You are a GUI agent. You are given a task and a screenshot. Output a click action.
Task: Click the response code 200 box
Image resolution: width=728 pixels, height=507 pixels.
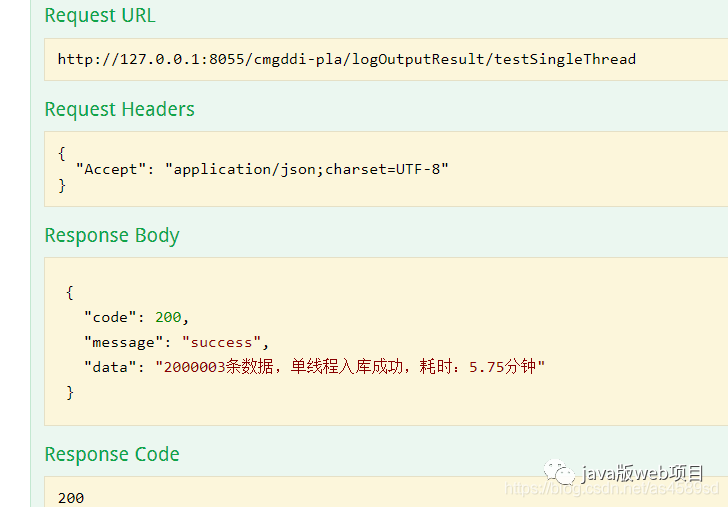(x=386, y=492)
